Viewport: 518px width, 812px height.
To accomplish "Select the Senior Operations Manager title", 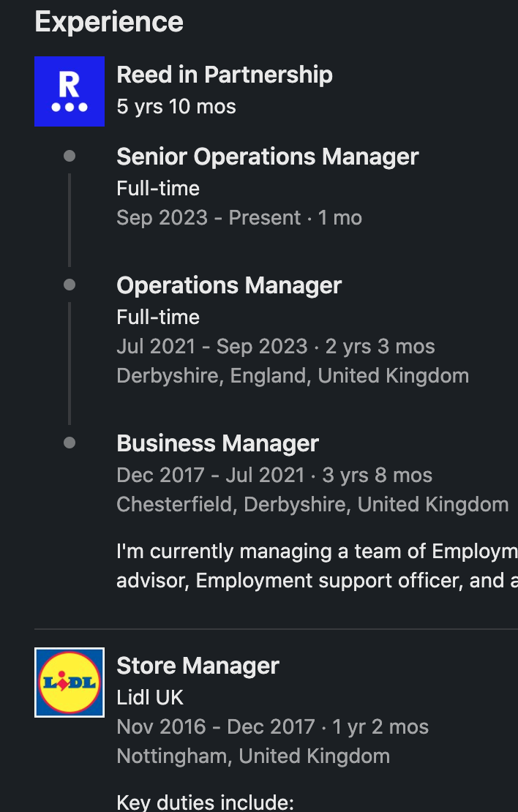I will 268,157.
